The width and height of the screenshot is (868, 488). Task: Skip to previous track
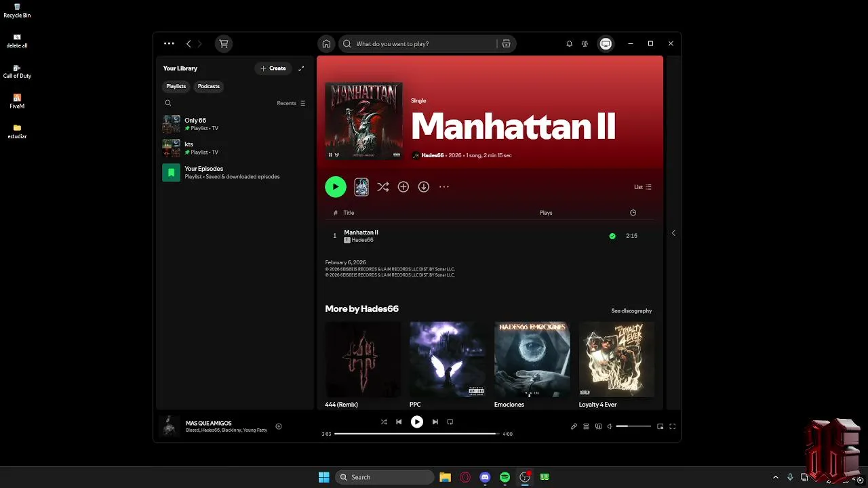(399, 422)
